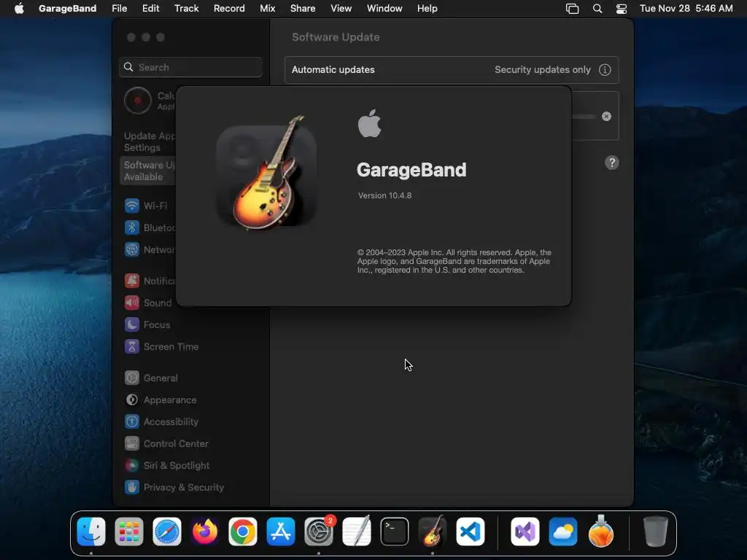Click the date and time in menu bar
This screenshot has width=747, height=560.
tap(686, 8)
